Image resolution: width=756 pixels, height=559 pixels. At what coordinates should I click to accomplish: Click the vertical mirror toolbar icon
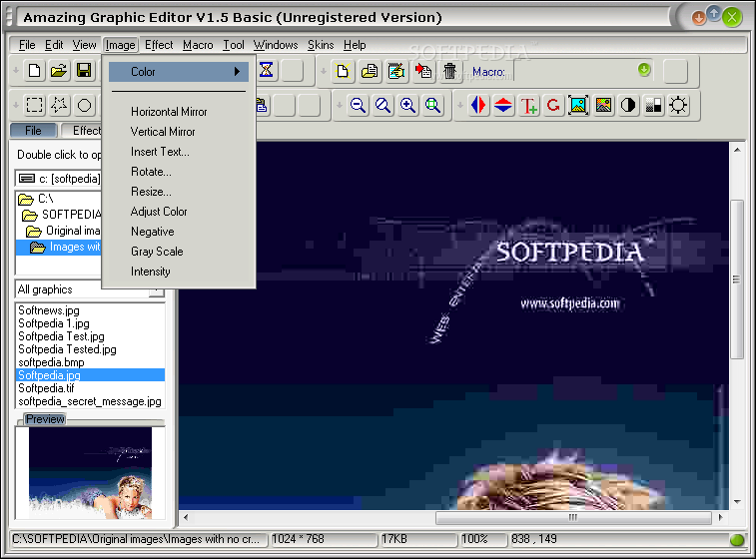point(503,105)
